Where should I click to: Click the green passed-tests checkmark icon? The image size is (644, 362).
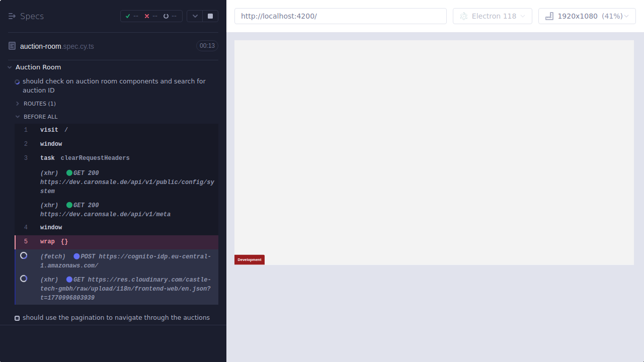click(x=128, y=16)
